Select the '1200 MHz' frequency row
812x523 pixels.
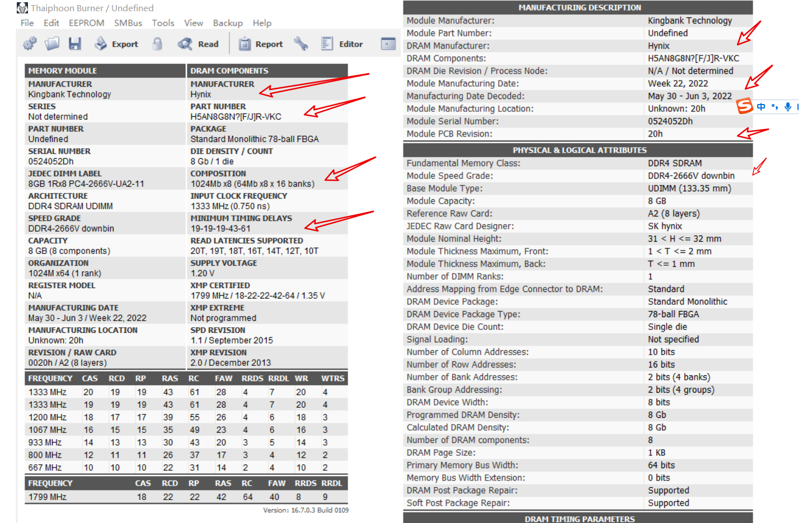[186, 417]
